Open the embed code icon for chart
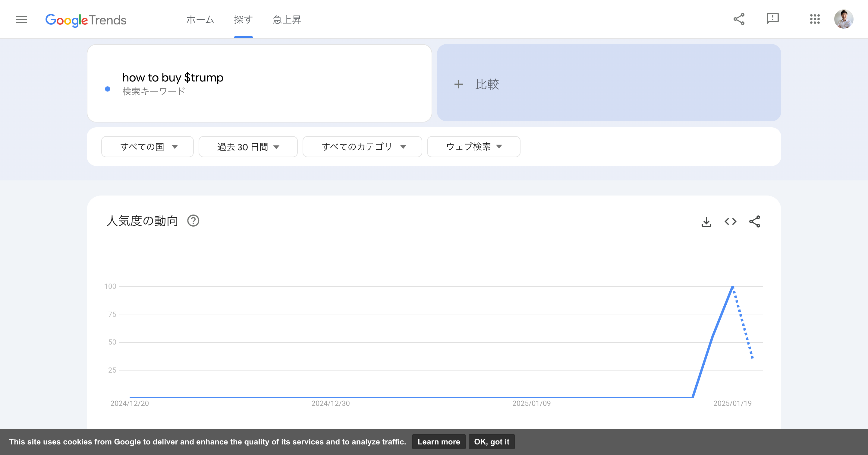Image resolution: width=868 pixels, height=455 pixels. pos(730,221)
